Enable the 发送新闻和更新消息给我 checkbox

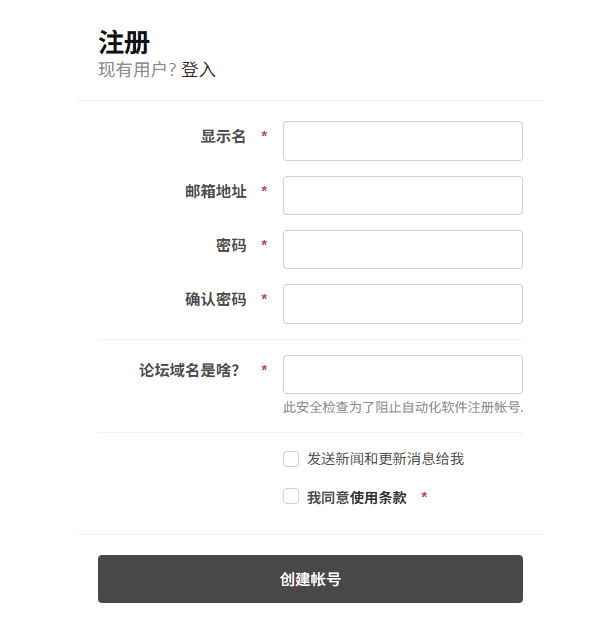pyautogui.click(x=291, y=459)
